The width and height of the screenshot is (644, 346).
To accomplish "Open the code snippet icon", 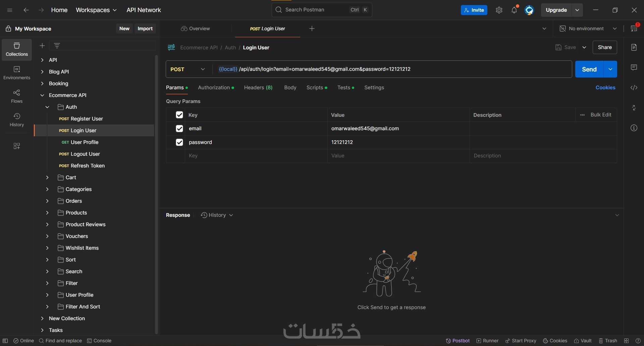I will pyautogui.click(x=634, y=88).
